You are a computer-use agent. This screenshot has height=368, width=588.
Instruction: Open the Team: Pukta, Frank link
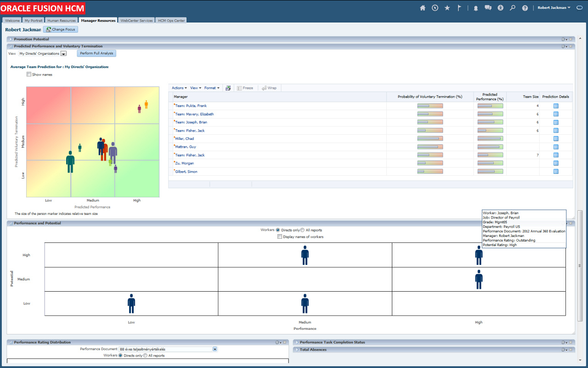[191, 106]
